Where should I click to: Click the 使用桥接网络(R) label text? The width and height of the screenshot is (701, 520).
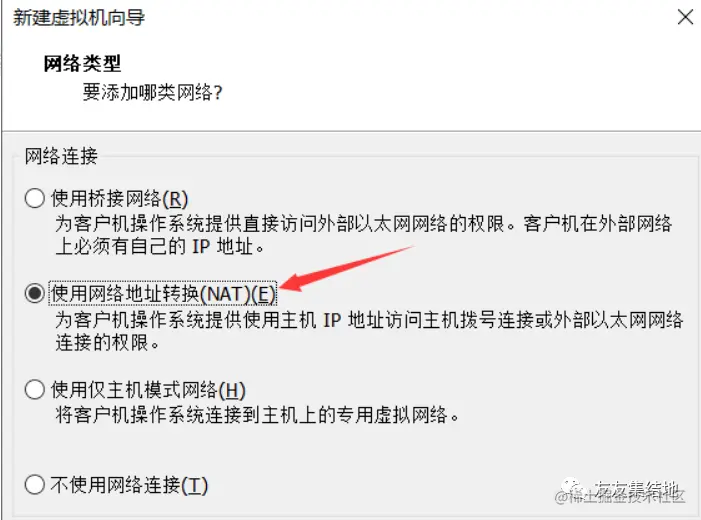[x=119, y=199]
